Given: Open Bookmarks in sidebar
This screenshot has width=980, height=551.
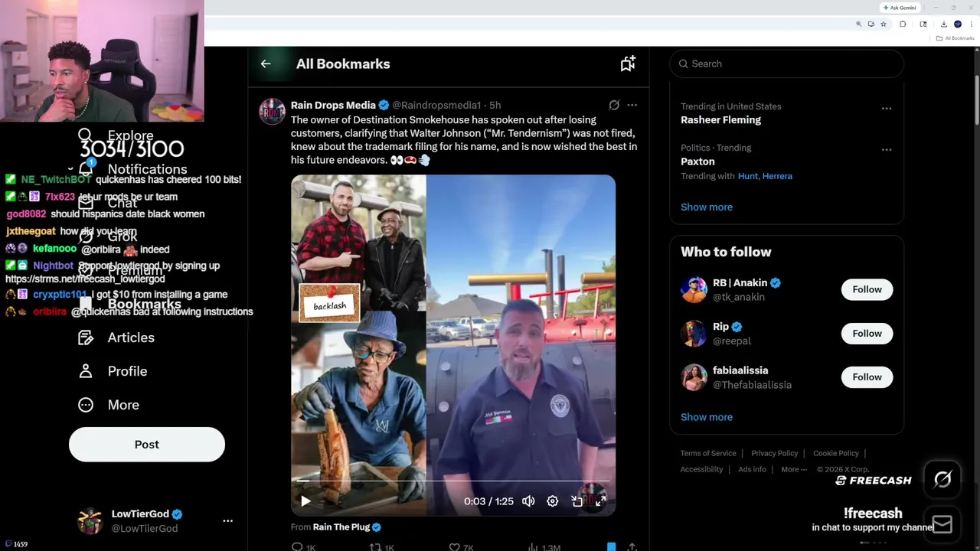Looking at the screenshot, I should [x=129, y=304].
